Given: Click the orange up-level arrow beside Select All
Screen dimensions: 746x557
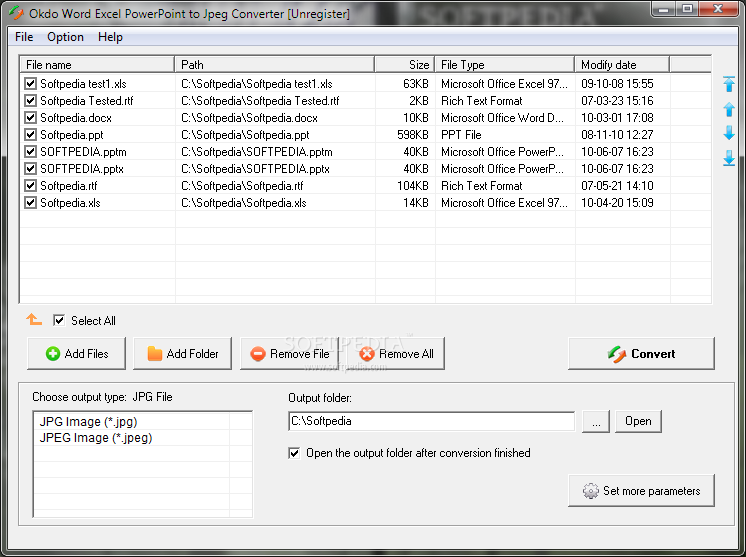Looking at the screenshot, I should pos(34,319).
